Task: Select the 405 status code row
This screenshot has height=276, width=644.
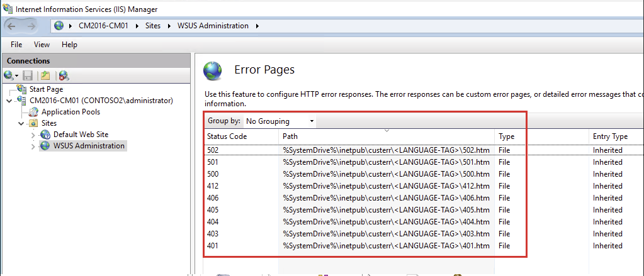Action: coord(424,210)
